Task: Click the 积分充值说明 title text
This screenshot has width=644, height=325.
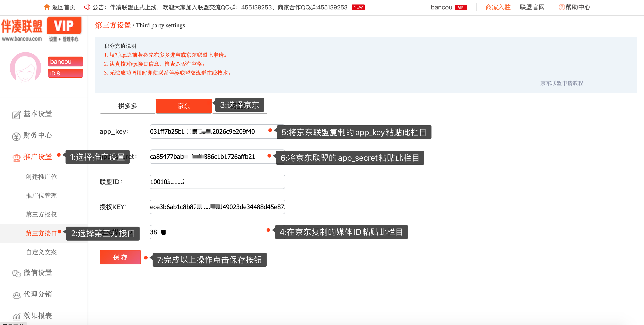Action: pos(120,46)
